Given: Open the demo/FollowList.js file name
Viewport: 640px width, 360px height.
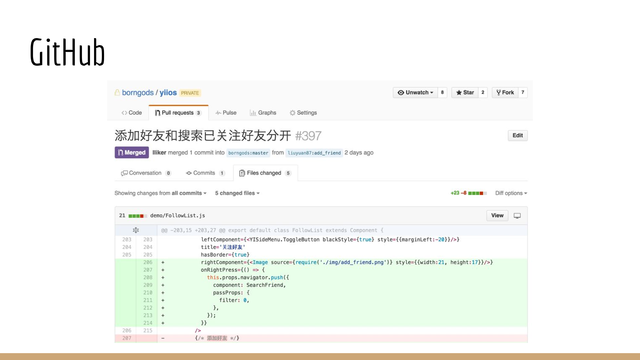Looking at the screenshot, I should tap(178, 216).
